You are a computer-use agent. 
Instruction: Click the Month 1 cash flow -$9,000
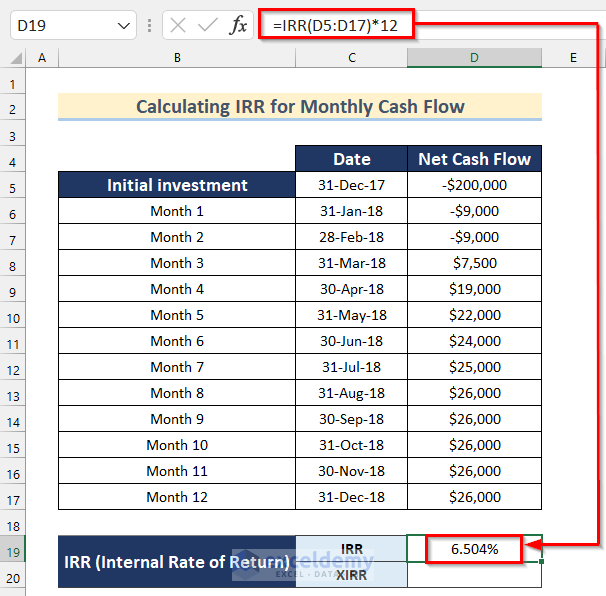474,211
